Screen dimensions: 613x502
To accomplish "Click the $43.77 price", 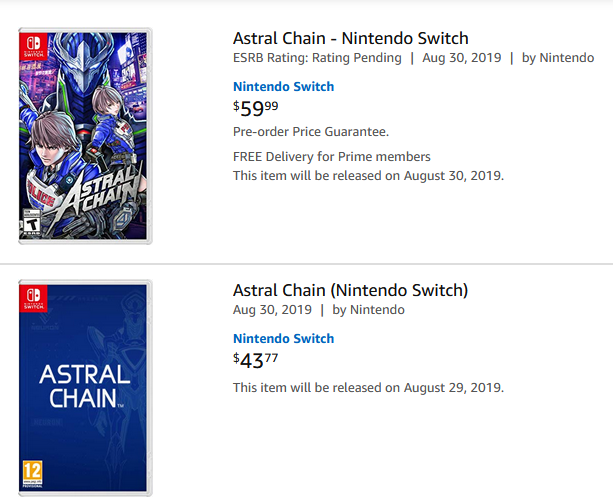I will pos(256,360).
